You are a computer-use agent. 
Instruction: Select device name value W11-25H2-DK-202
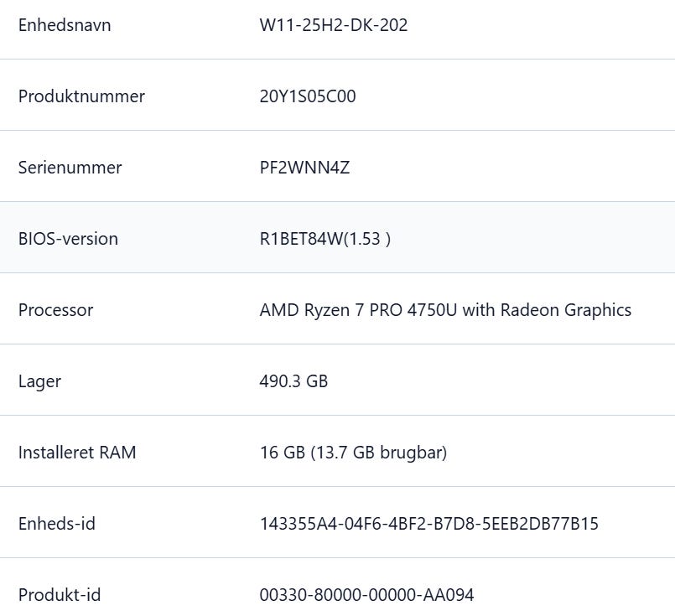click(334, 25)
